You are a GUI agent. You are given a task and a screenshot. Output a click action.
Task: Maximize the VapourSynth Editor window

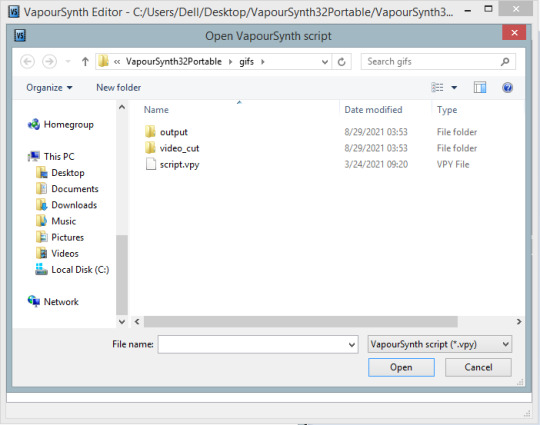pos(488,9)
